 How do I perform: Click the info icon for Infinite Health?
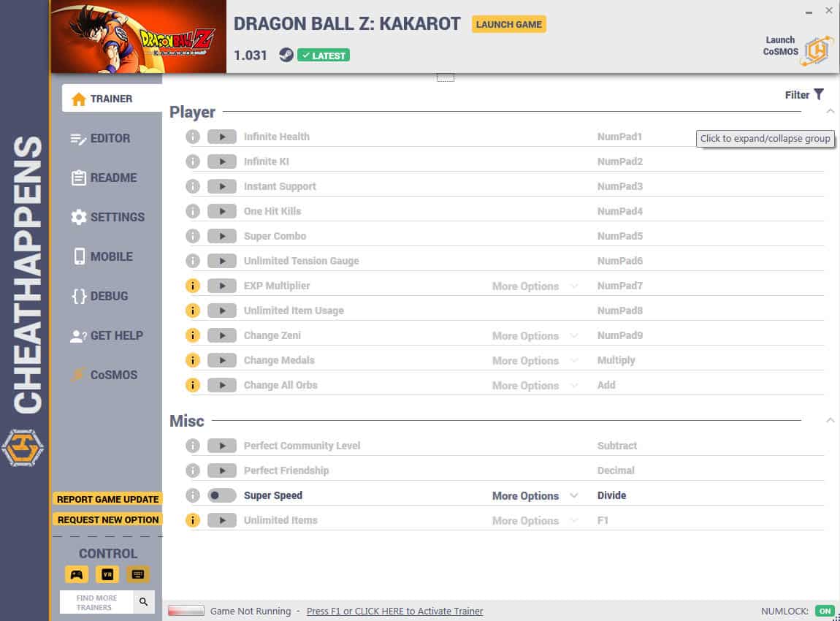pyautogui.click(x=193, y=137)
